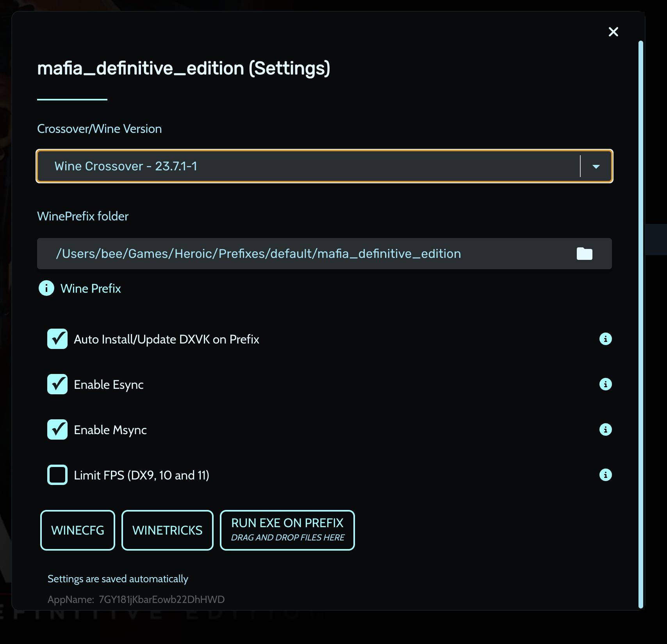Close the settings dialog with the X
Viewport: 667px width, 644px height.
click(x=613, y=32)
